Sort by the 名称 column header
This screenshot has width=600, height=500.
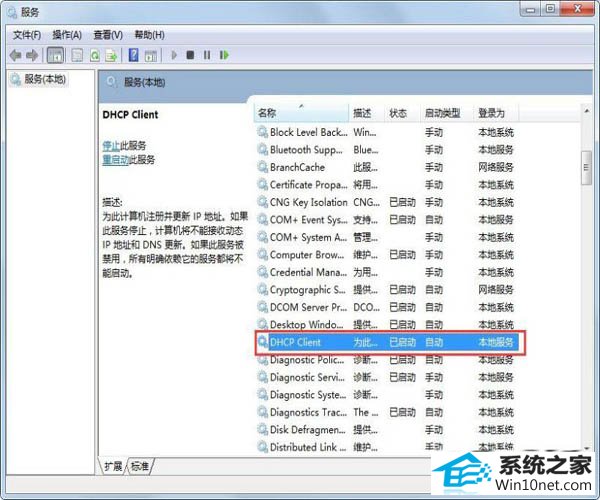click(x=301, y=113)
